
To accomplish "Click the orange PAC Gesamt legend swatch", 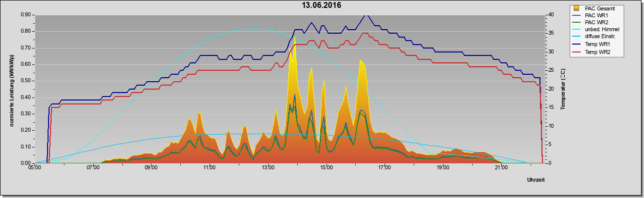I will [577, 8].
